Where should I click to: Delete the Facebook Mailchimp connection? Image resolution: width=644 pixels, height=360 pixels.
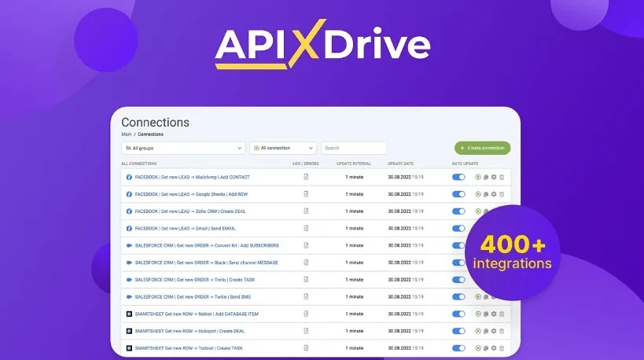[x=502, y=178]
